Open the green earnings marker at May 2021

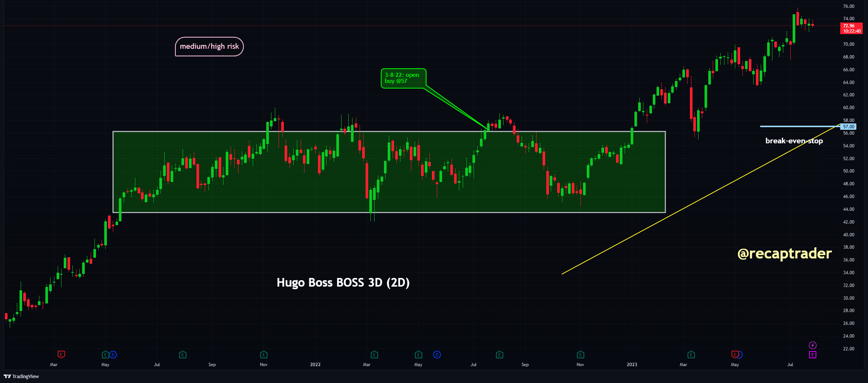pyautogui.click(x=105, y=354)
